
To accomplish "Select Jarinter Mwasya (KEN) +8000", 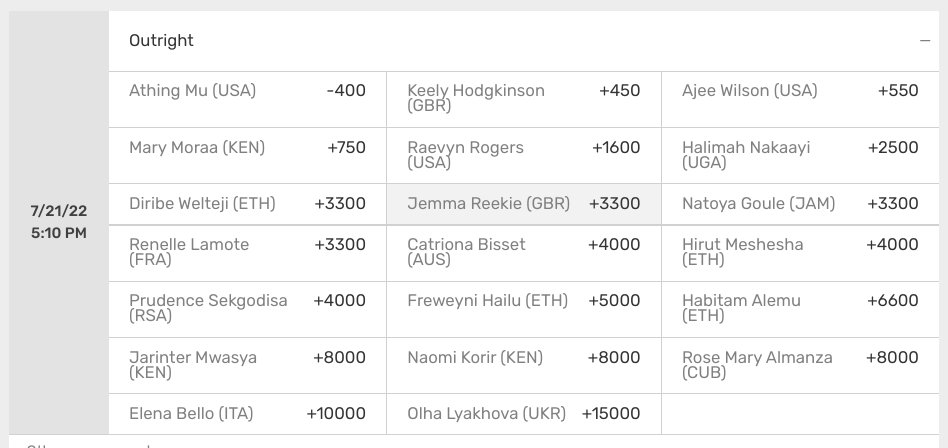I will (248, 365).
